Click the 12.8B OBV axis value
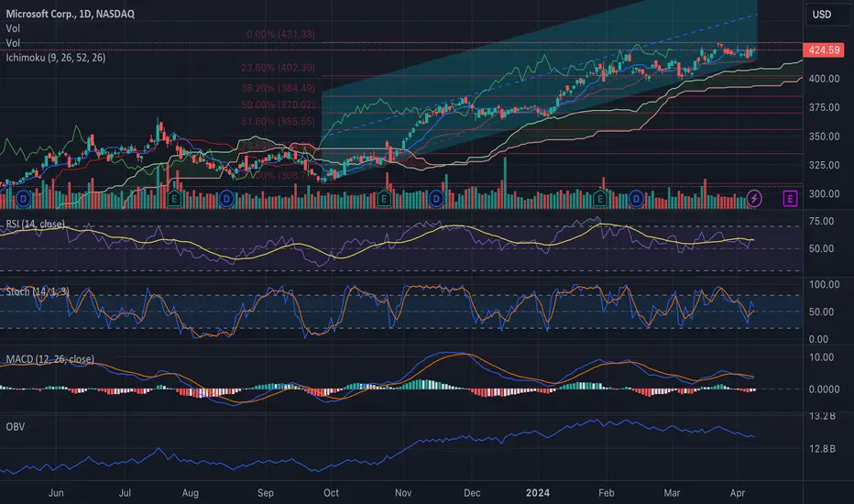 point(822,449)
